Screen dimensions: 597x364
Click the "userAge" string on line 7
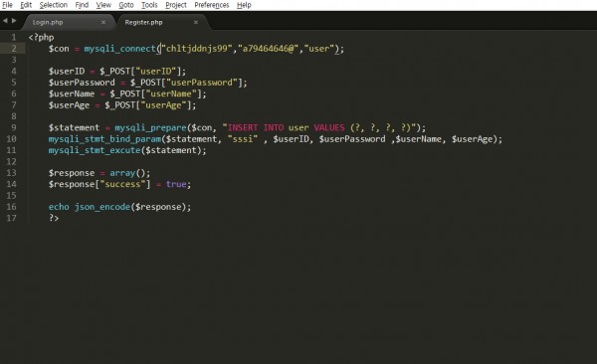pyautogui.click(x=163, y=105)
